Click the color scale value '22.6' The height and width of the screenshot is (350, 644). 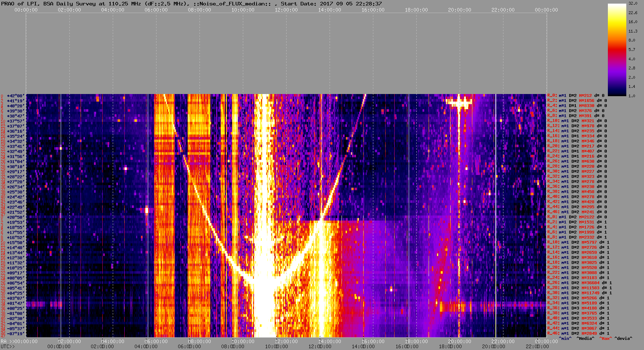pyautogui.click(x=633, y=13)
